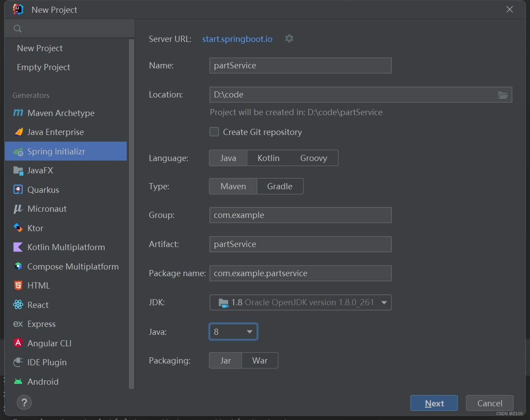Click the Group input field
The height and width of the screenshot is (420, 530).
pyautogui.click(x=300, y=215)
